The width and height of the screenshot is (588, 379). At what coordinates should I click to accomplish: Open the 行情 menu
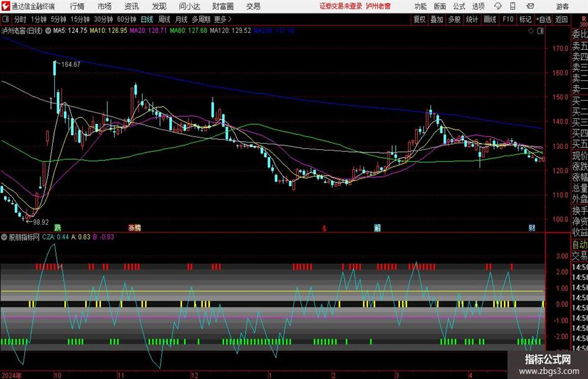[77, 6]
